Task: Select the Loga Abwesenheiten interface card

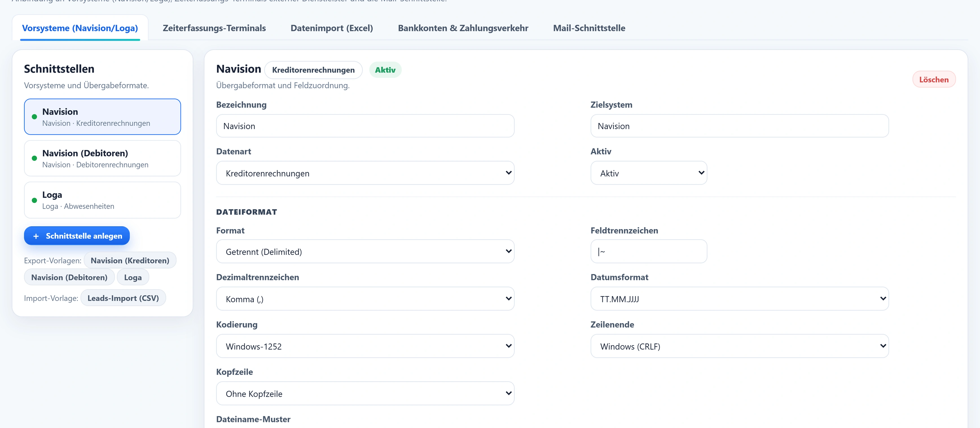Action: tap(102, 200)
